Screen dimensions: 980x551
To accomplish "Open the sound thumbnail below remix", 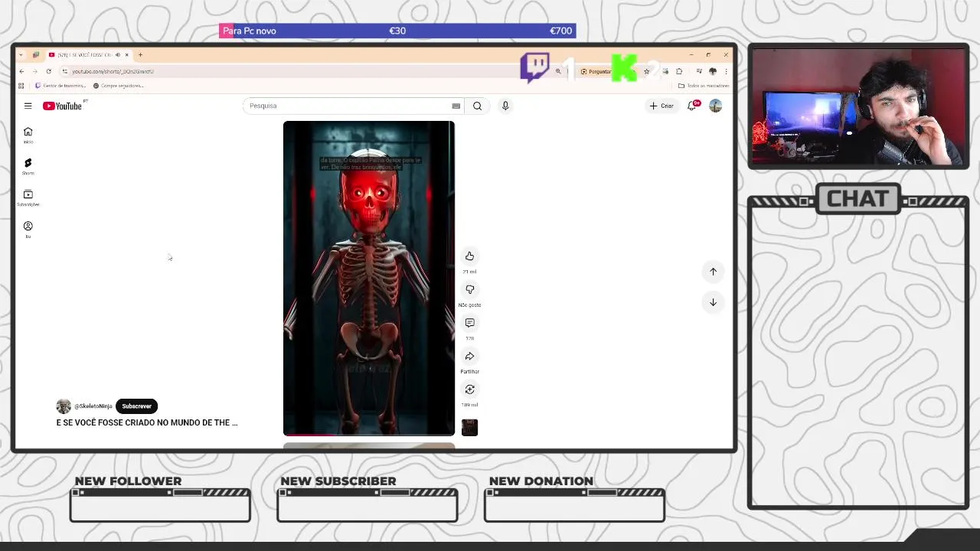I will coord(469,428).
